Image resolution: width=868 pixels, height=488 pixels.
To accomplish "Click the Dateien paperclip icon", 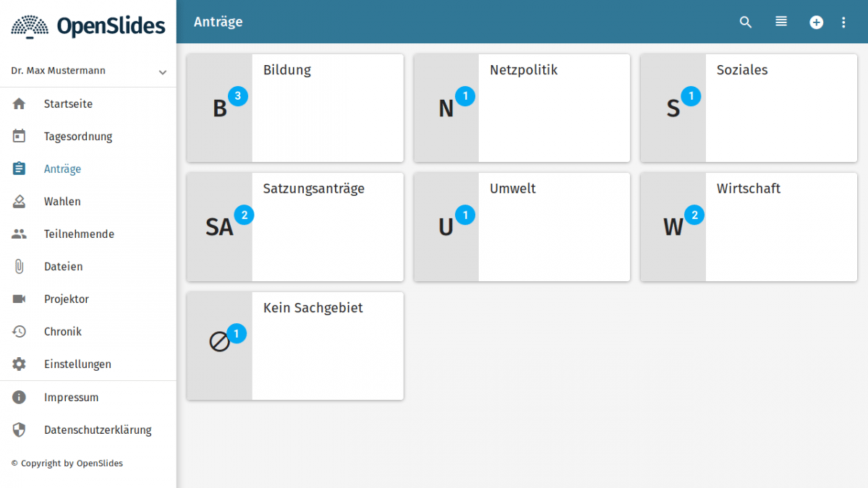I will click(20, 266).
